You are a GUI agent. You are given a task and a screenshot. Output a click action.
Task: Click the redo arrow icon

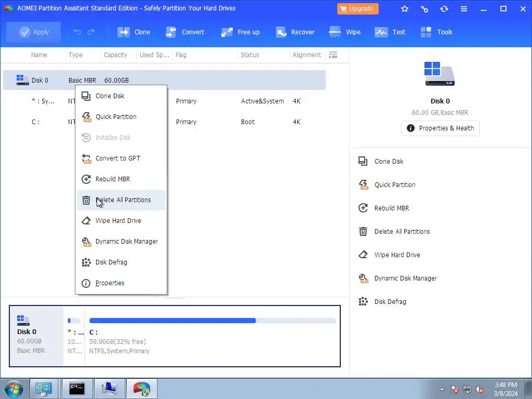click(91, 32)
